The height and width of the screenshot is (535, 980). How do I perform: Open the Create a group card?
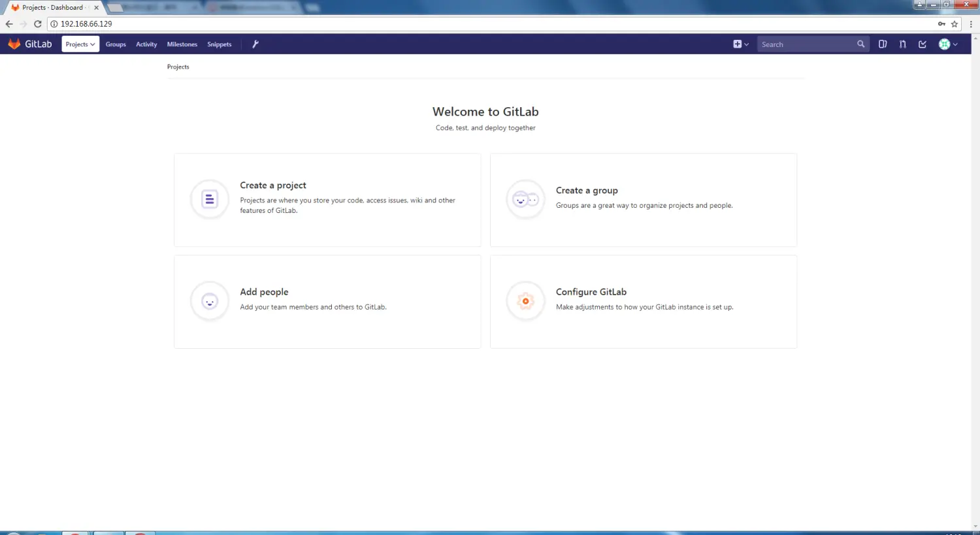pos(644,200)
